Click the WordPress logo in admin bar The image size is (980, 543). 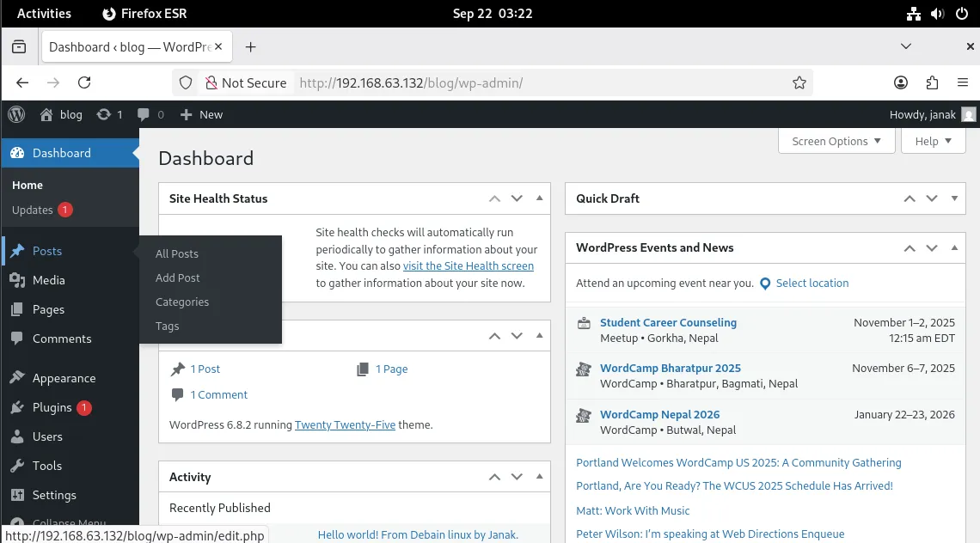point(16,114)
